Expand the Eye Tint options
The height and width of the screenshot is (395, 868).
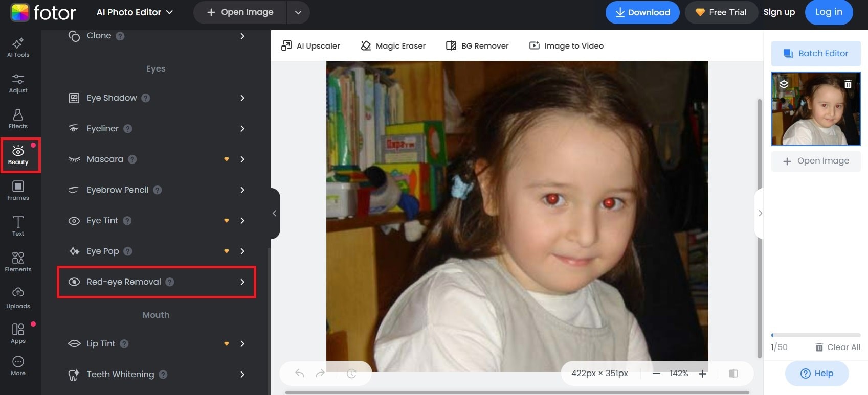coord(242,220)
